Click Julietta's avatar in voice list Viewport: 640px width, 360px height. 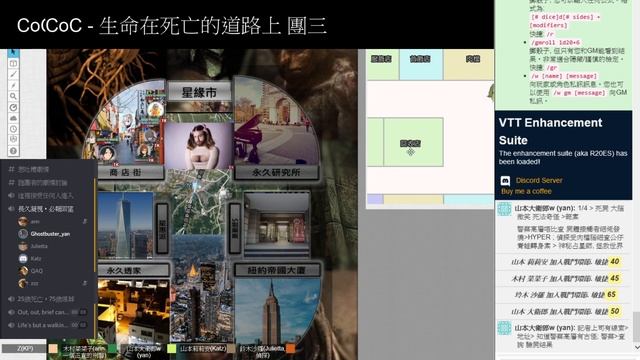click(x=23, y=246)
